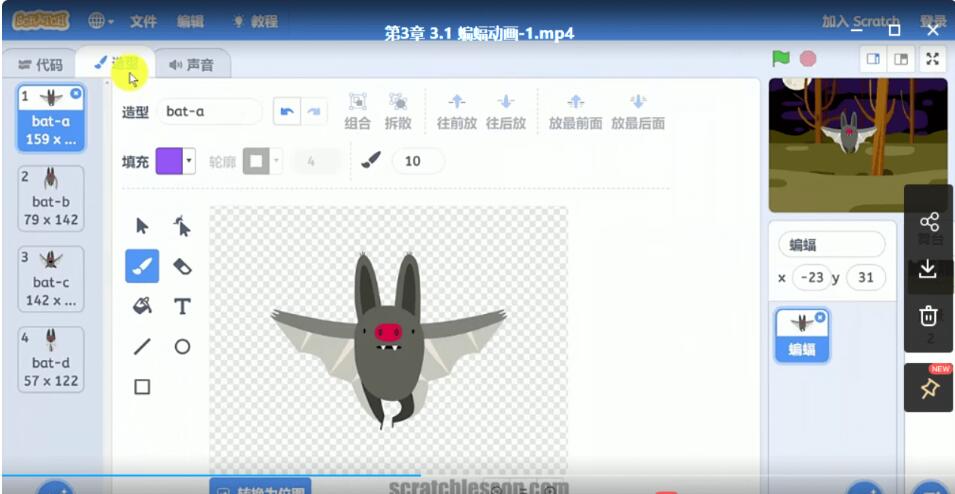Switch to the 声音 sounds tab
The height and width of the screenshot is (494, 955).
[192, 65]
